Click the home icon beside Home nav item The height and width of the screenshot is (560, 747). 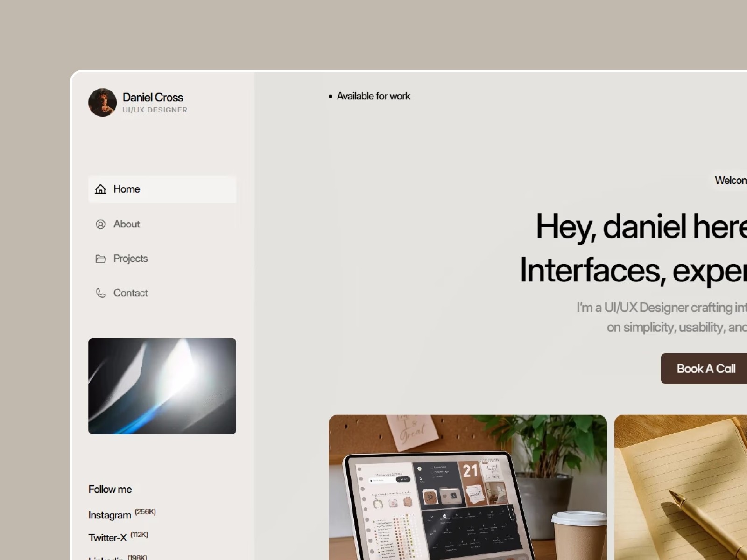click(101, 189)
